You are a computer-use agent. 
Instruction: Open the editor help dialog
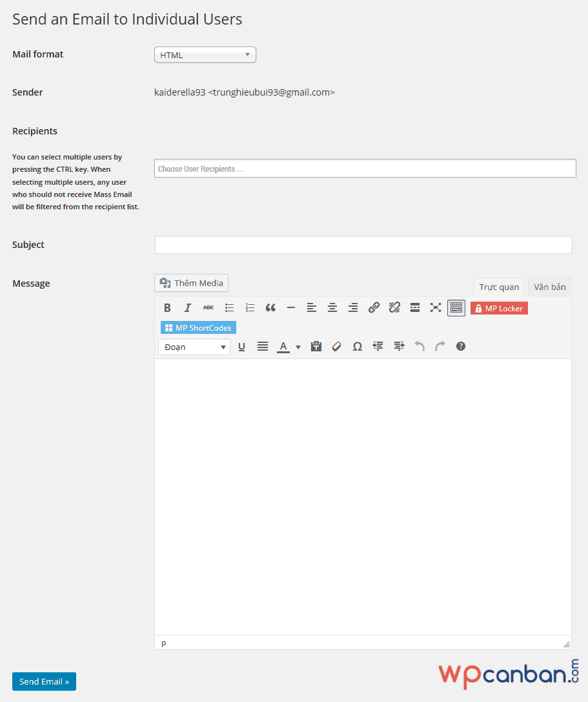[x=460, y=346]
